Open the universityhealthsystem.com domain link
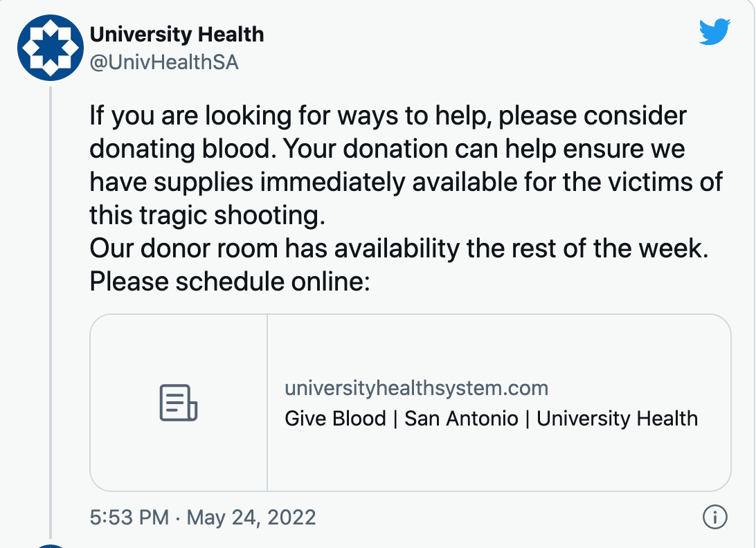The width and height of the screenshot is (756, 548). tap(416, 388)
